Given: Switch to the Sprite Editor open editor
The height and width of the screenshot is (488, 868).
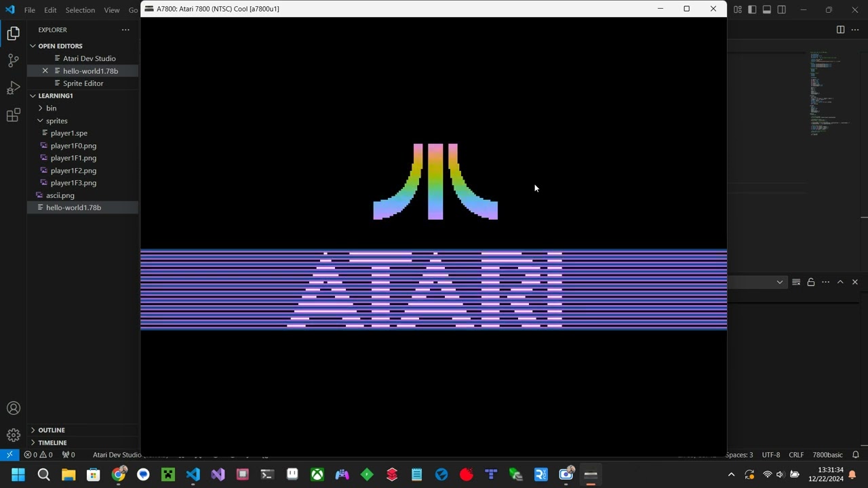Looking at the screenshot, I should pyautogui.click(x=83, y=83).
